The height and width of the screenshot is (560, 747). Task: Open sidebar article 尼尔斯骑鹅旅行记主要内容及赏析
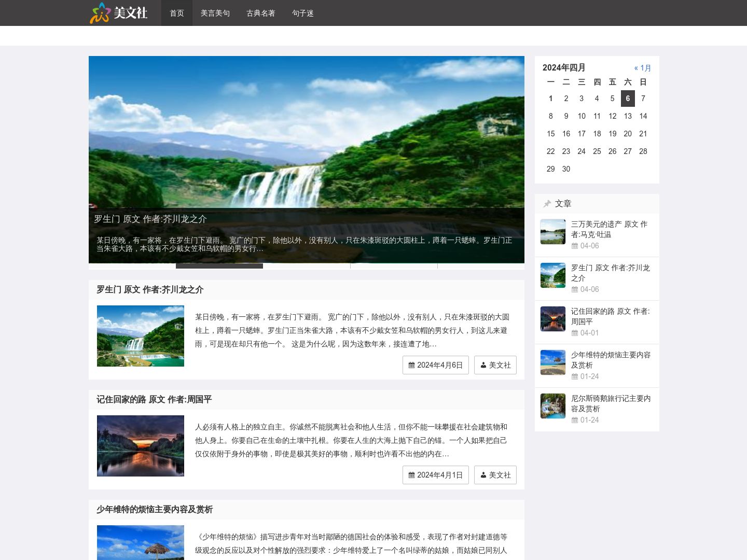pos(611,403)
